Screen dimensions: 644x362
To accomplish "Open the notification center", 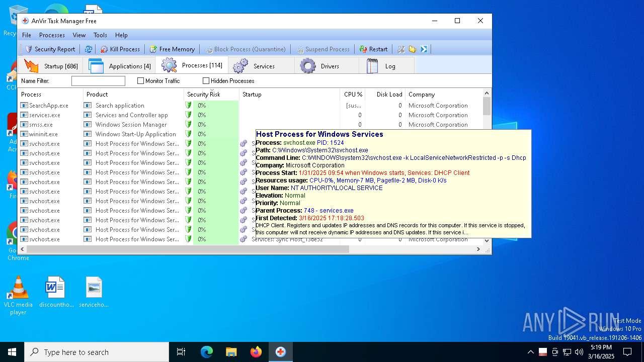I will (627, 352).
